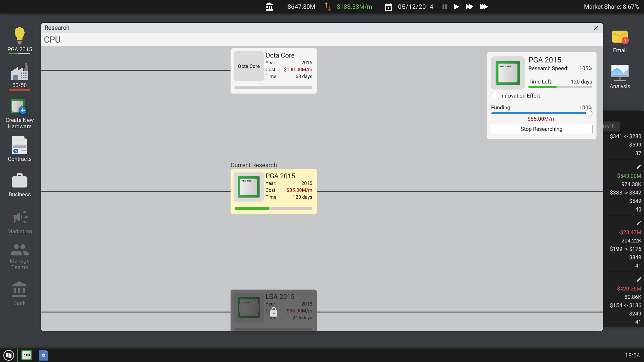The image size is (644, 362).
Task: Open the Analysis chart icon
Action: click(620, 73)
